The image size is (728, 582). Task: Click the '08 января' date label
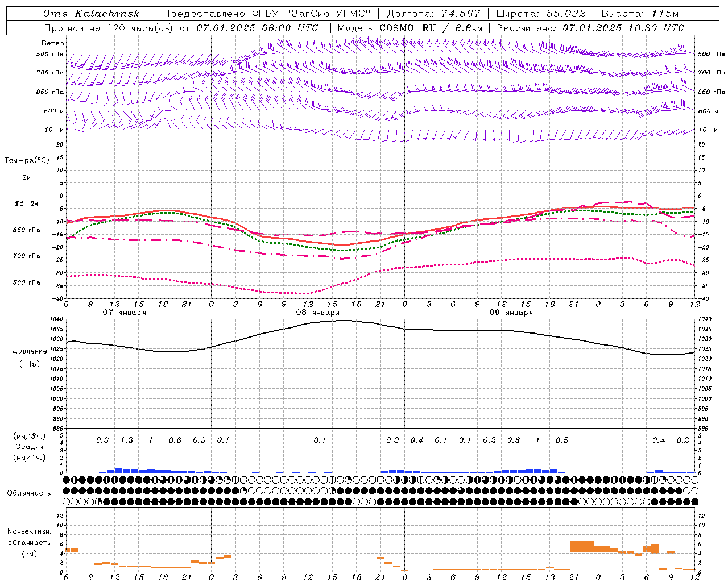pos(317,313)
